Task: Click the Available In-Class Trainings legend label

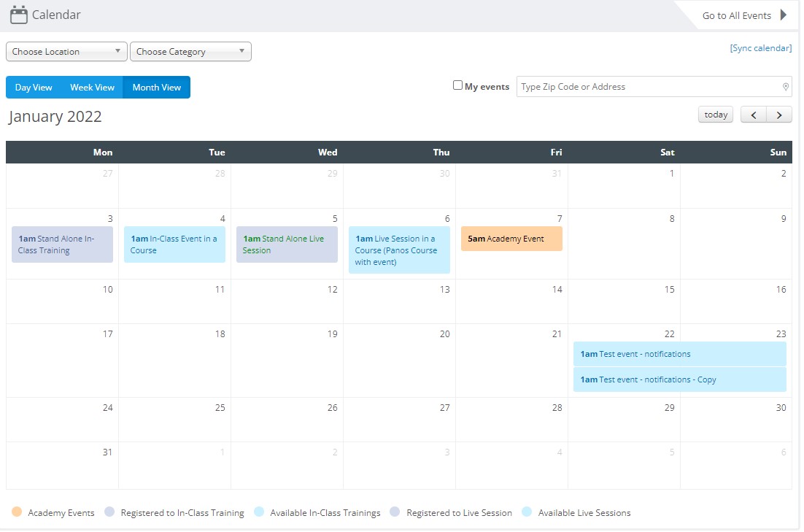Action: click(325, 513)
